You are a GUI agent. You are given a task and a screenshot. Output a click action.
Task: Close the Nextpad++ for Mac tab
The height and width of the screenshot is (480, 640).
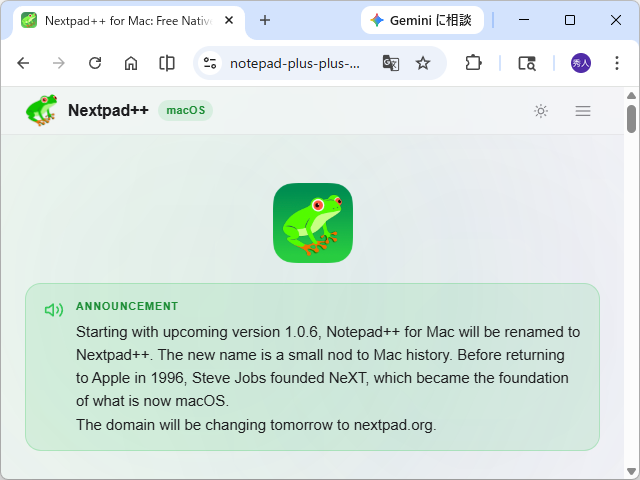tap(229, 20)
